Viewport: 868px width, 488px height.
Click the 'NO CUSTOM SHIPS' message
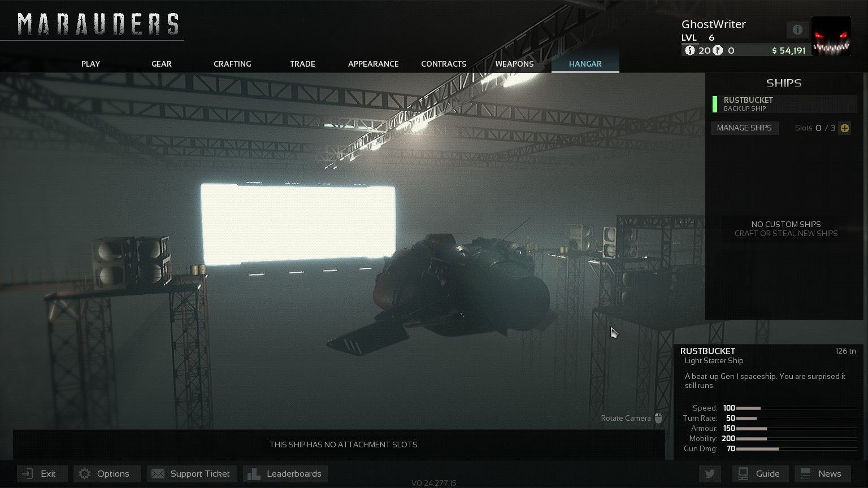coord(786,224)
